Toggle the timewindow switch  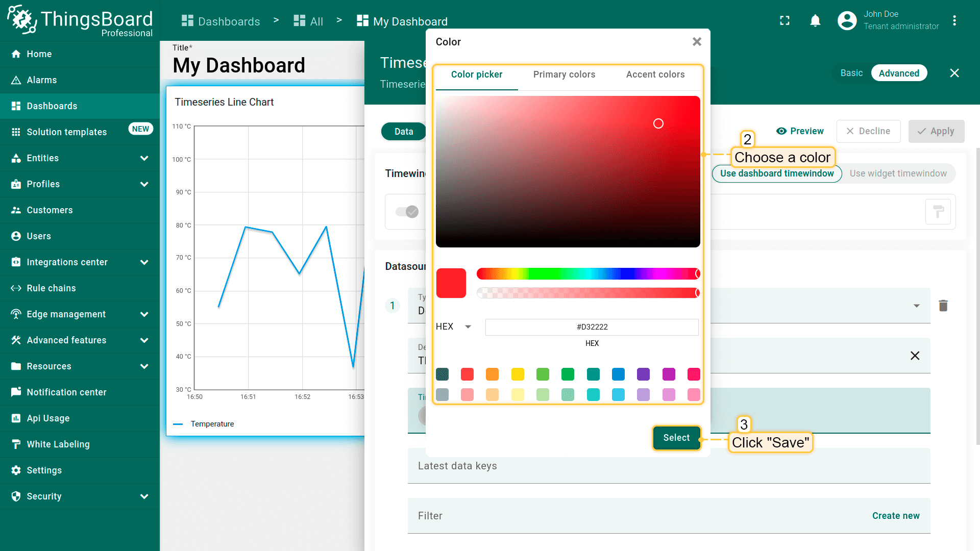407,212
